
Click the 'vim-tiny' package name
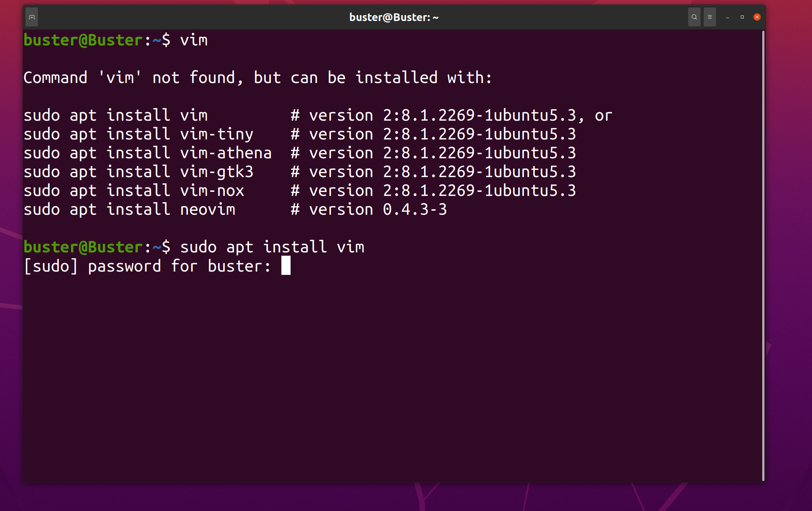click(x=216, y=134)
